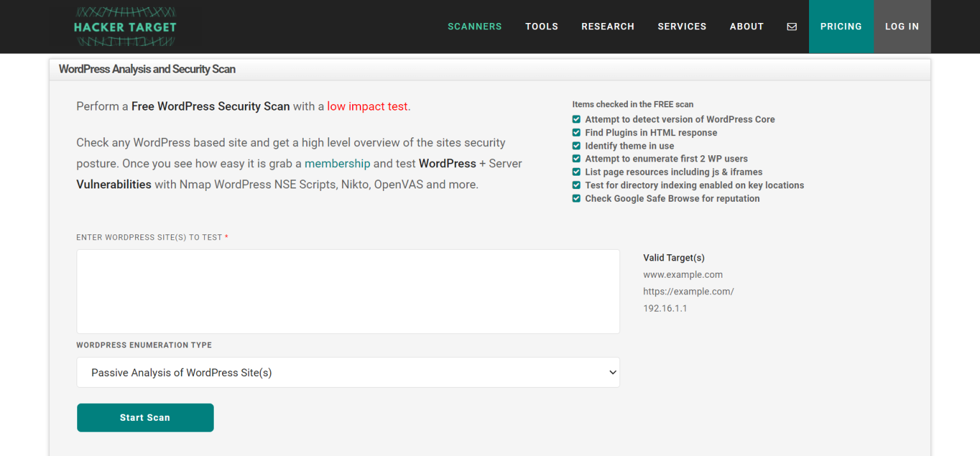Start the WordPress scan
Screen dimensions: 980x456
[x=145, y=418]
